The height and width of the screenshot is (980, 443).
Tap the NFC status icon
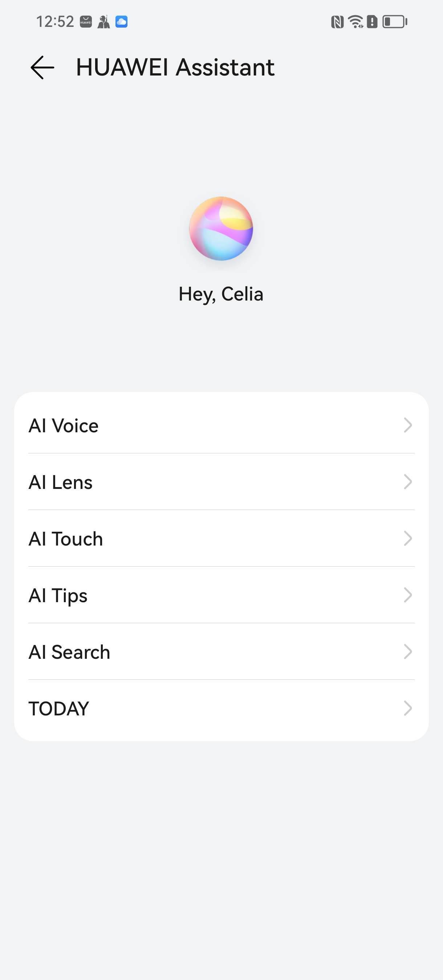click(337, 22)
